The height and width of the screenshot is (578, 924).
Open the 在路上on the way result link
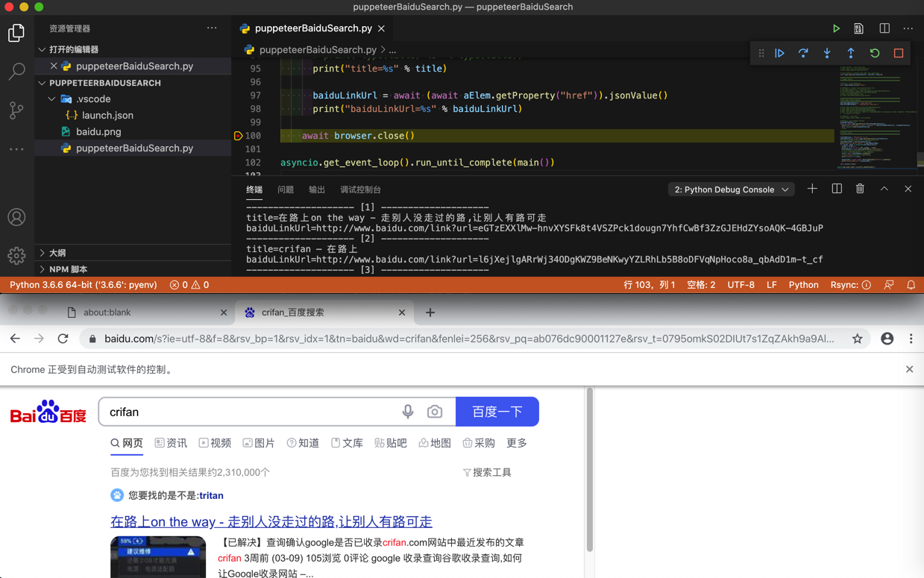[271, 521]
